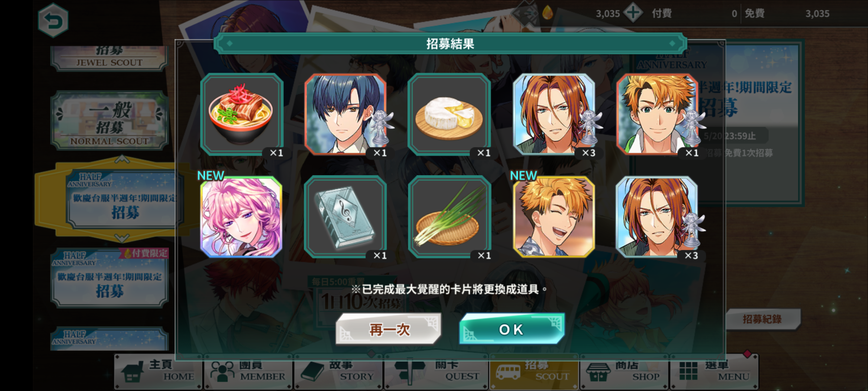
Task: Open the NEW pink-haired character card
Action: [241, 217]
